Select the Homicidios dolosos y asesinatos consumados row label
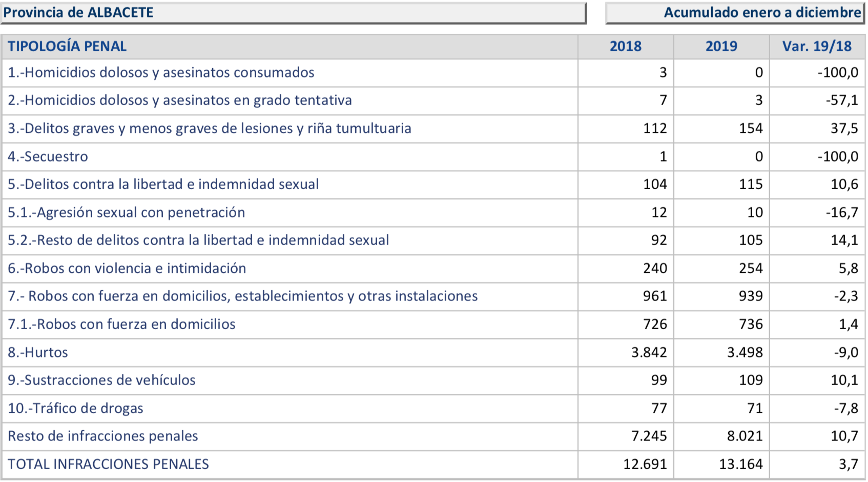868x482 pixels. point(161,73)
